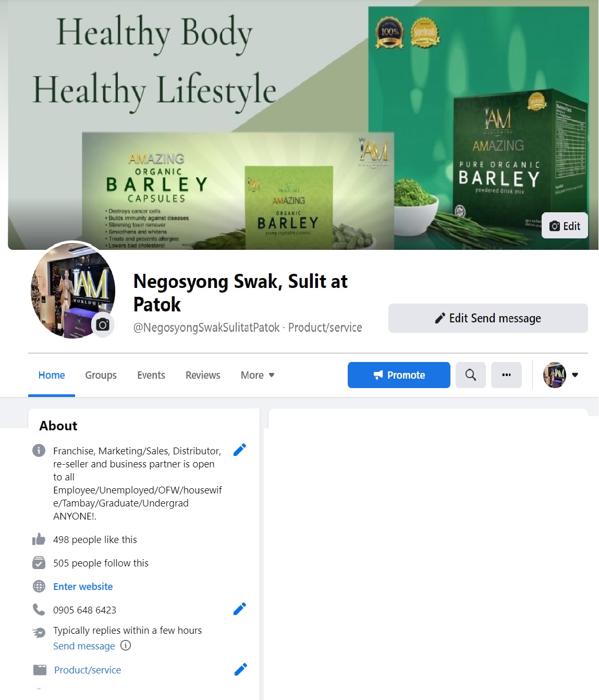
Task: Click the messenger reply speed icon
Action: pyautogui.click(x=39, y=633)
